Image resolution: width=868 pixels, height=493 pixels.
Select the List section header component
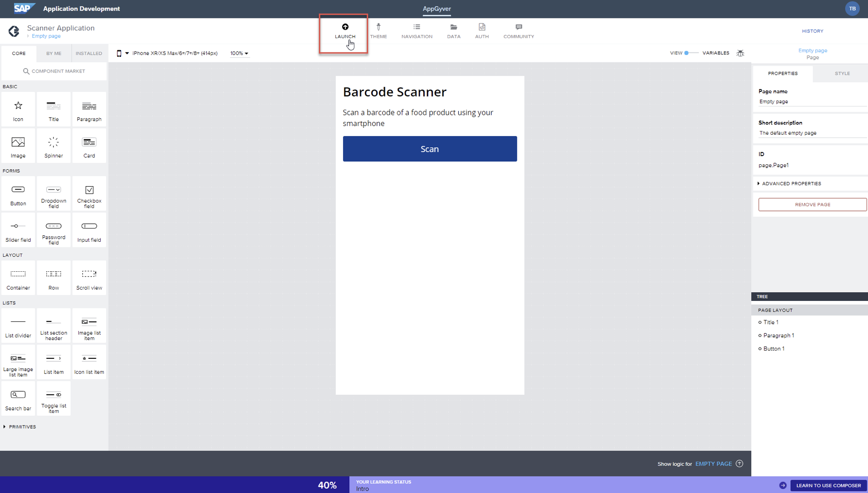click(x=54, y=326)
